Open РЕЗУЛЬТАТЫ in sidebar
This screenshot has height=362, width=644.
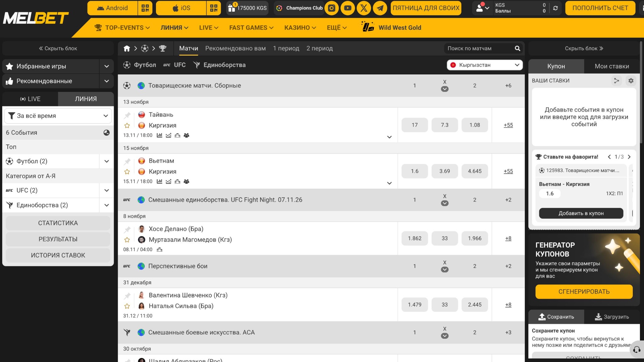tap(58, 239)
